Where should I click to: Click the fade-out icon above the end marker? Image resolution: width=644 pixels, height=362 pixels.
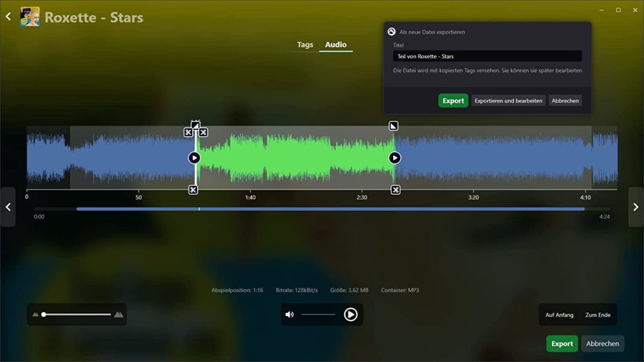coord(394,126)
